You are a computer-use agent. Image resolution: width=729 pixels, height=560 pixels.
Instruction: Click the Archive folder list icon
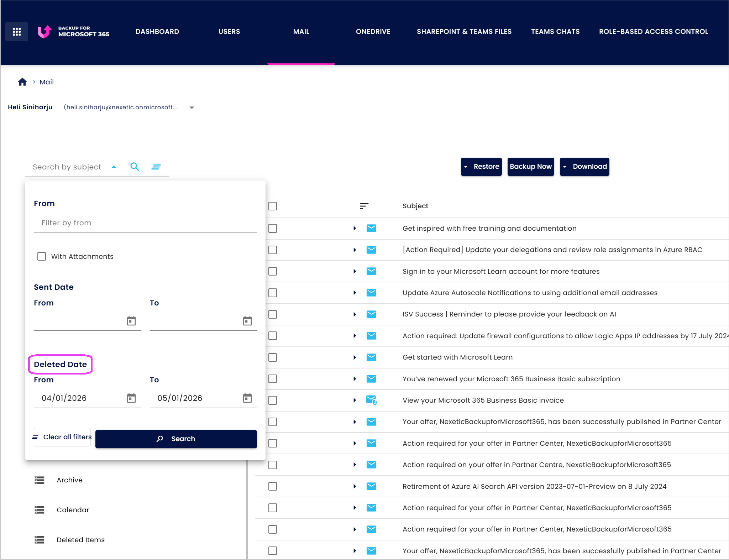pyautogui.click(x=40, y=480)
